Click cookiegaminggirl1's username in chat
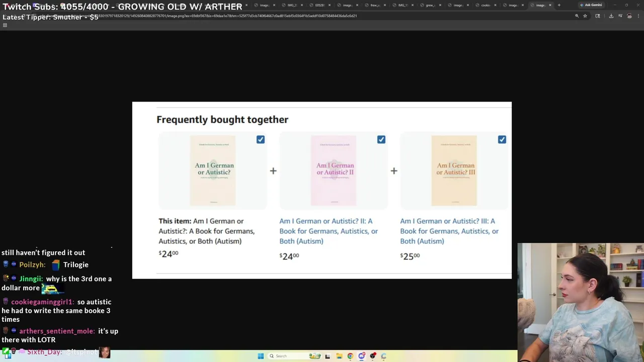 [x=43, y=302]
